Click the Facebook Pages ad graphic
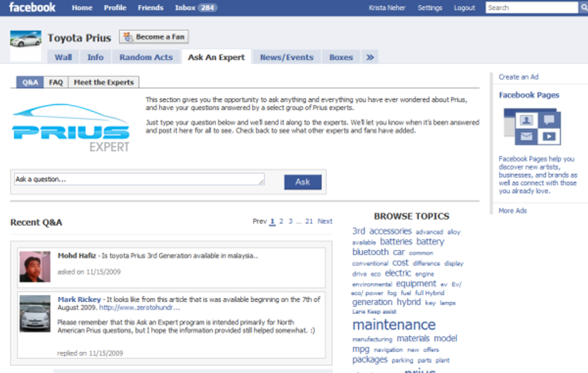 click(x=530, y=127)
